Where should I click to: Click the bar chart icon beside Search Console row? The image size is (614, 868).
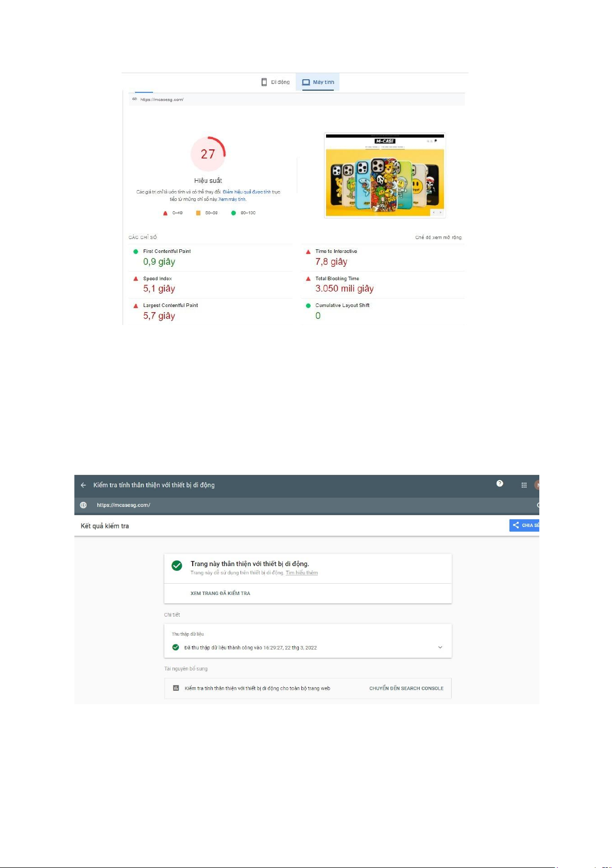(176, 688)
